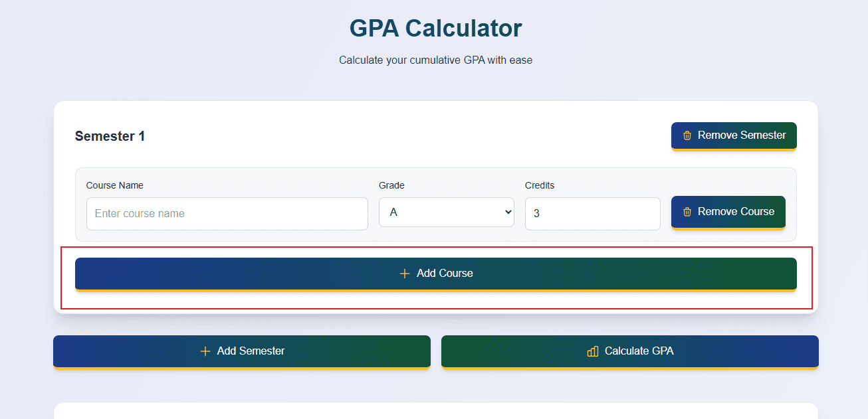Viewport: 868px width, 419px height.
Task: Click the bar chart icon on Calculate GPA
Action: coord(592,351)
